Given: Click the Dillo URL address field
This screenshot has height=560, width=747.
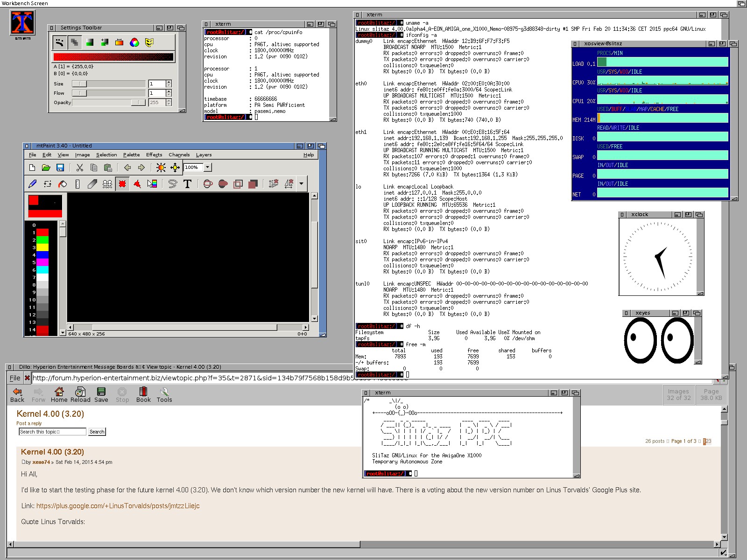Looking at the screenshot, I should click(187, 378).
